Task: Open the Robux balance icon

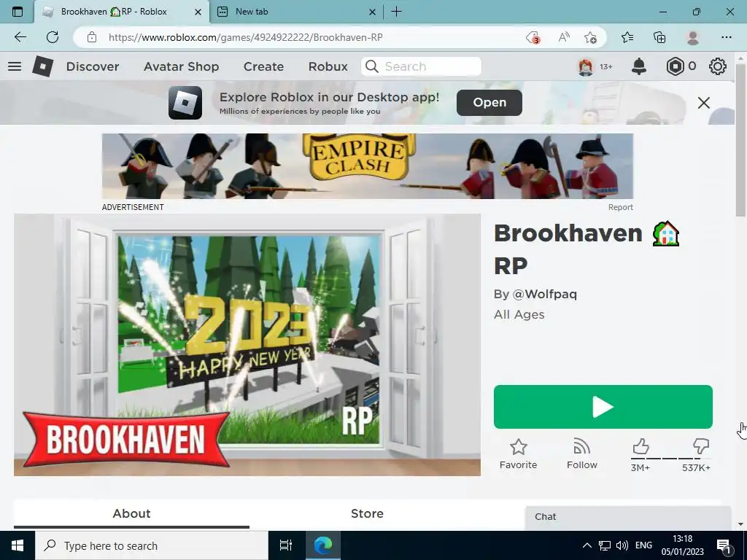Action: pos(675,66)
